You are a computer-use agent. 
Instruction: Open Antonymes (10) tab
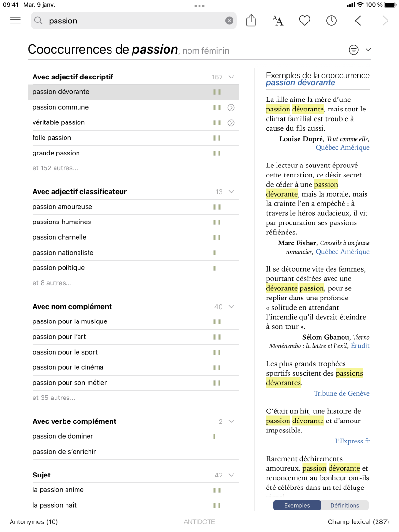click(33, 522)
